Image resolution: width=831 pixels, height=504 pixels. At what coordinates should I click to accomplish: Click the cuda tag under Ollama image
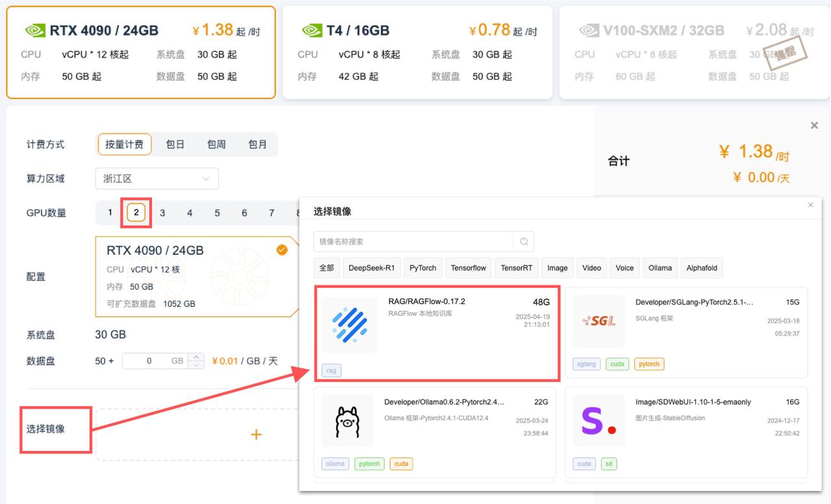click(x=401, y=464)
